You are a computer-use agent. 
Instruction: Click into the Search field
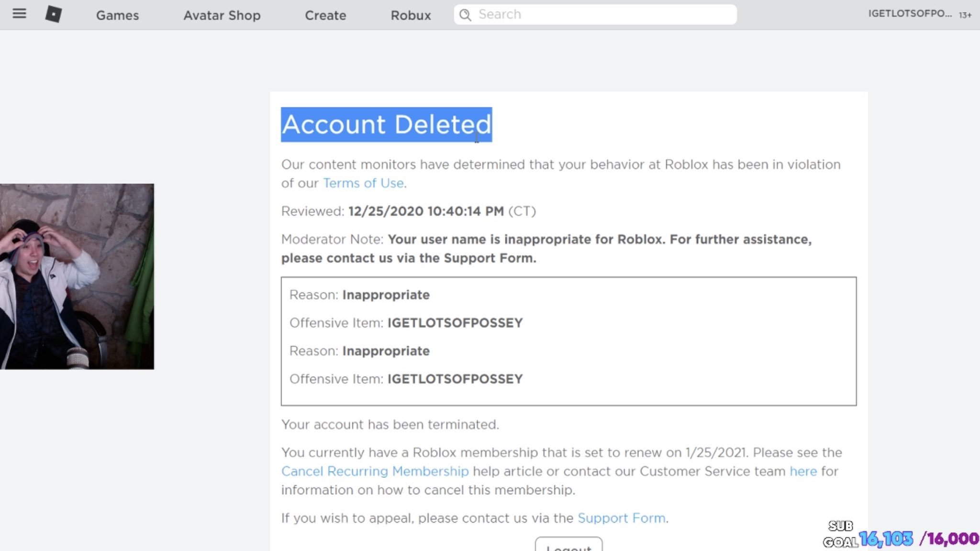[603, 14]
